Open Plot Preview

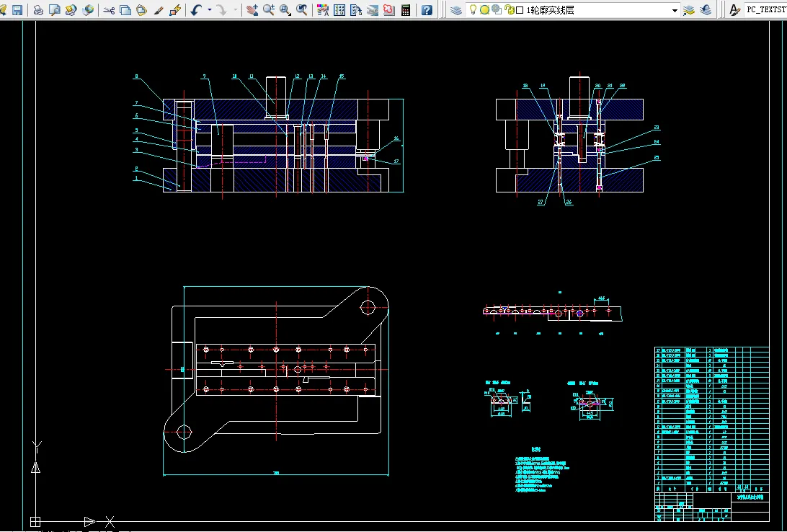pos(54,10)
